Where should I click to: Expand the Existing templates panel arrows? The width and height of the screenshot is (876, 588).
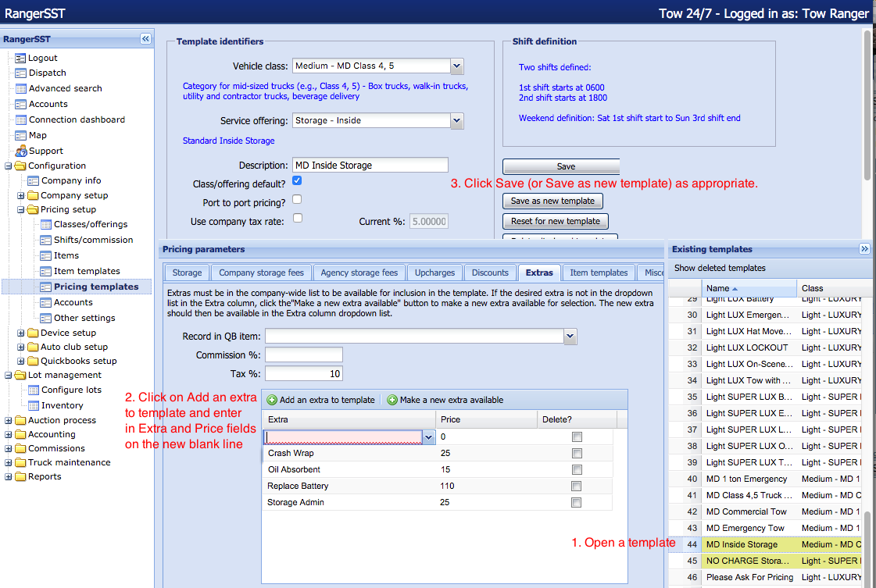(864, 249)
